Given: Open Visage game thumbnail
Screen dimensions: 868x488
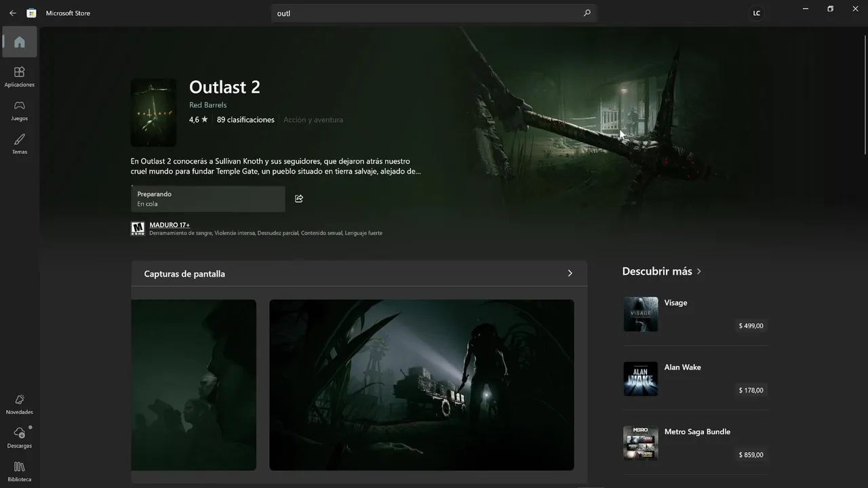Looking at the screenshot, I should 641,314.
